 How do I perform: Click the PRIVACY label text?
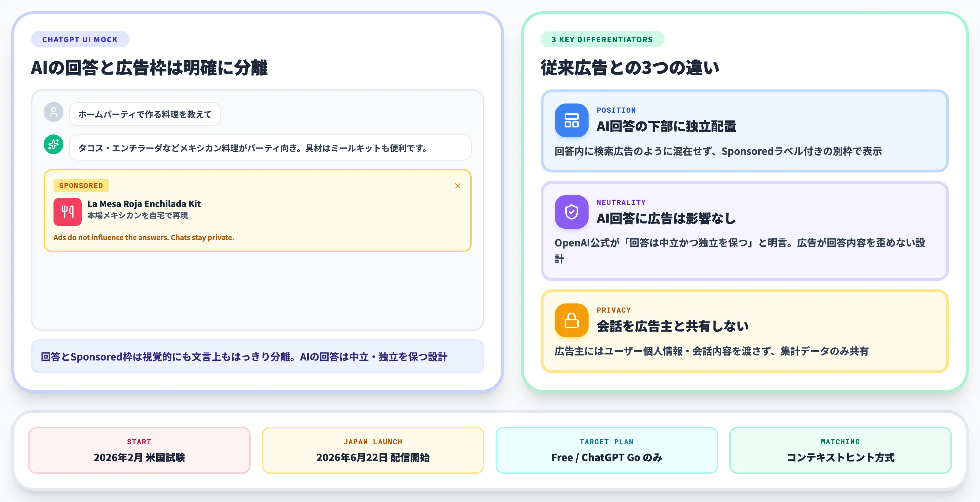(614, 310)
